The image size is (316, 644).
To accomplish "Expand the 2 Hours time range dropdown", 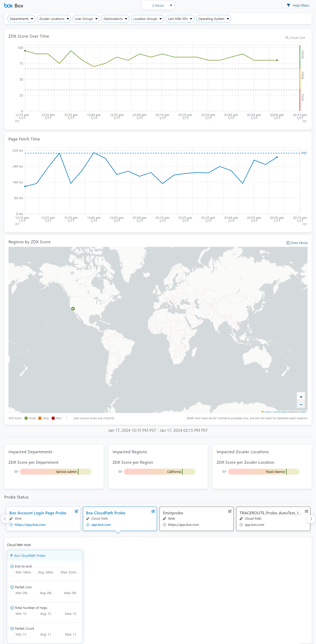I will pyautogui.click(x=158, y=6).
